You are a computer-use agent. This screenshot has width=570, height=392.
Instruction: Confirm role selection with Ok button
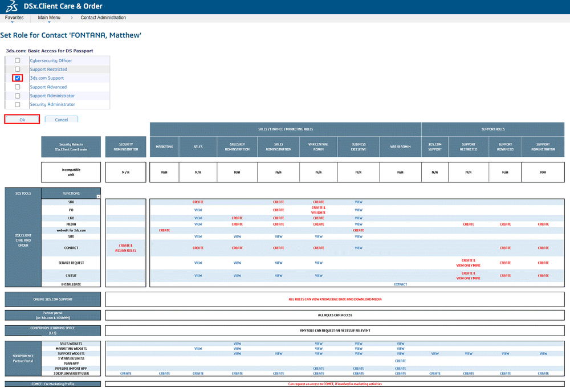22,120
